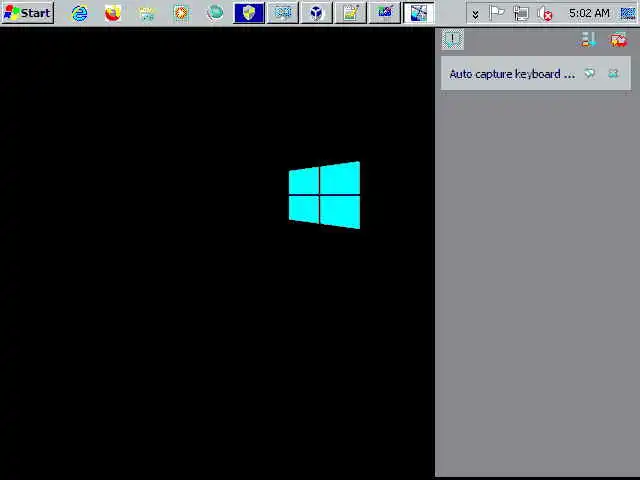
Task: Expand hidden tray icons with the double chevron
Action: [x=475, y=15]
